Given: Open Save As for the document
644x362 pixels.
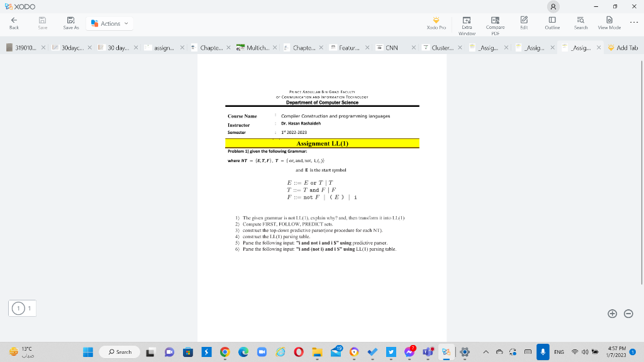Looking at the screenshot, I should (x=70, y=23).
